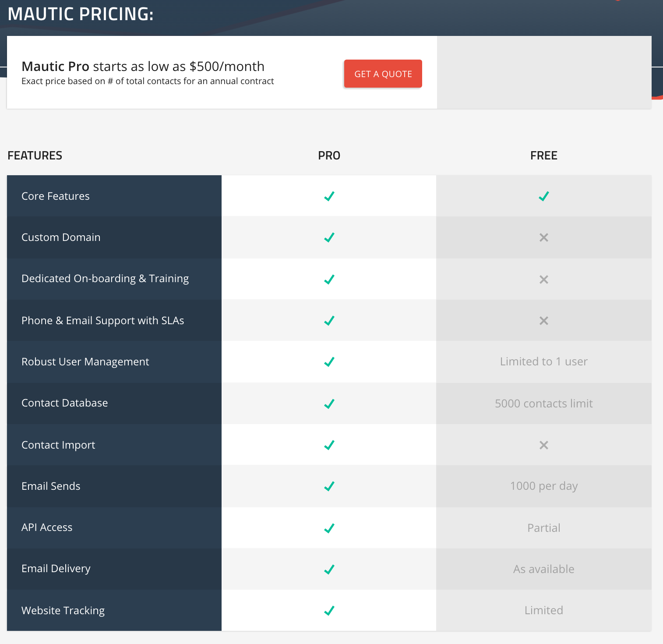Click Free X mark for Contact Import
Image resolution: width=663 pixels, height=644 pixels.
point(544,445)
